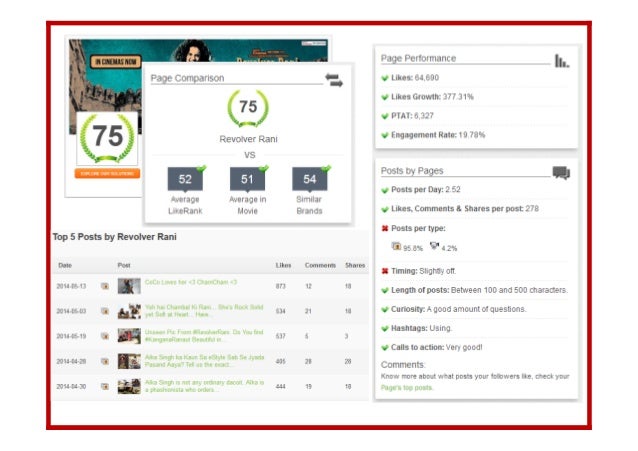Click the photo post type icon beside 95.8%
The width and height of the screenshot is (638, 451).
click(396, 246)
